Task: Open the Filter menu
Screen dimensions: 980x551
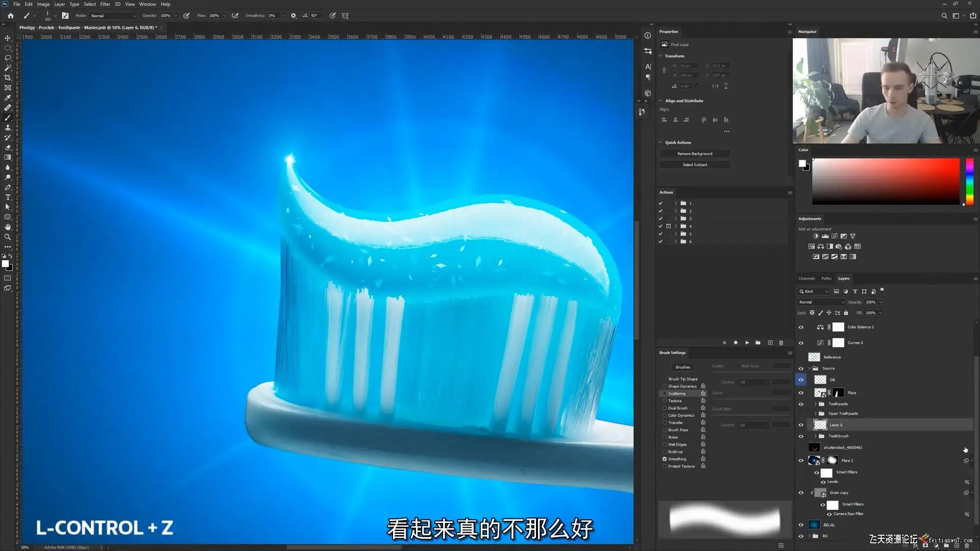Action: coord(105,4)
